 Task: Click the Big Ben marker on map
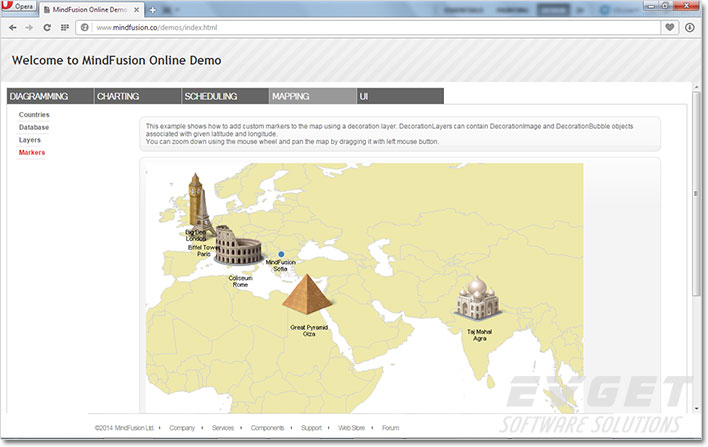195,199
